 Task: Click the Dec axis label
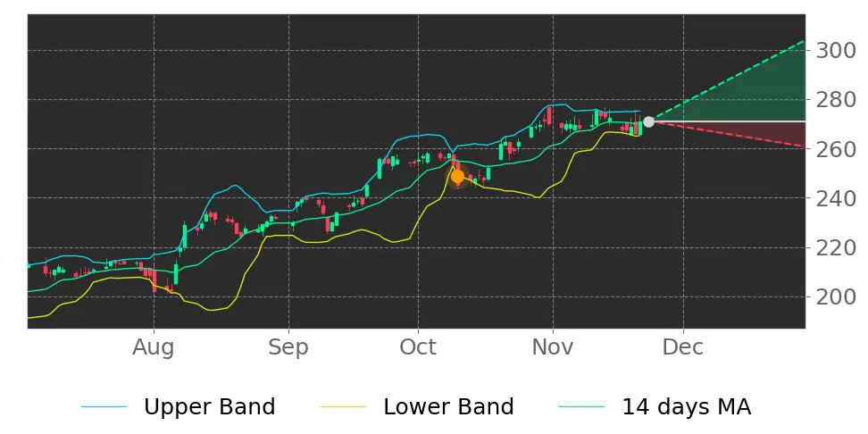click(x=683, y=347)
